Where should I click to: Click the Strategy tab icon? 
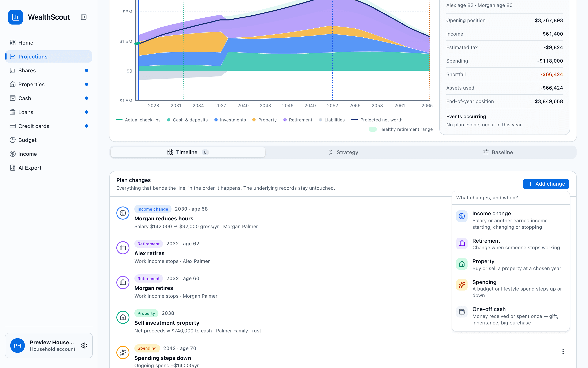point(331,152)
